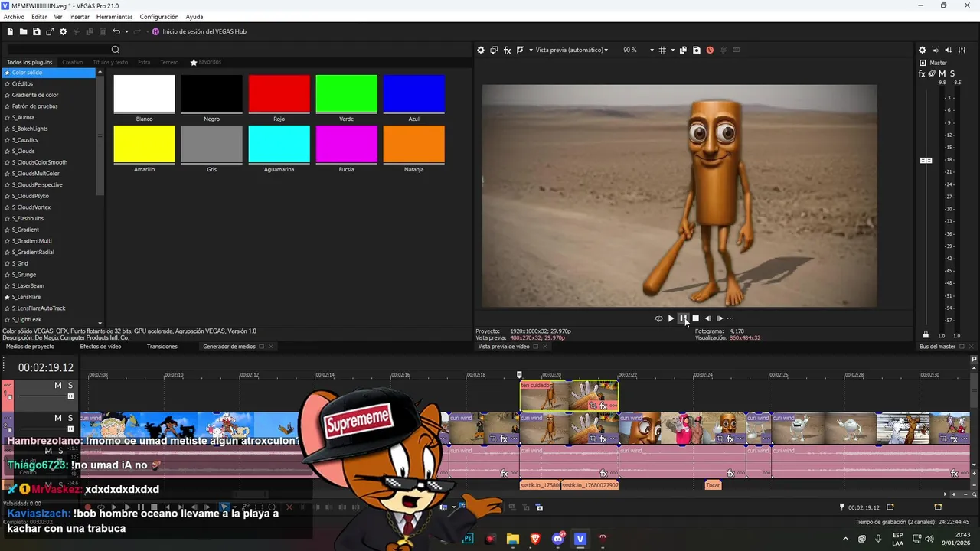The image size is (980, 551).
Task: Close the Generador de medios tab
Action: coord(270,347)
